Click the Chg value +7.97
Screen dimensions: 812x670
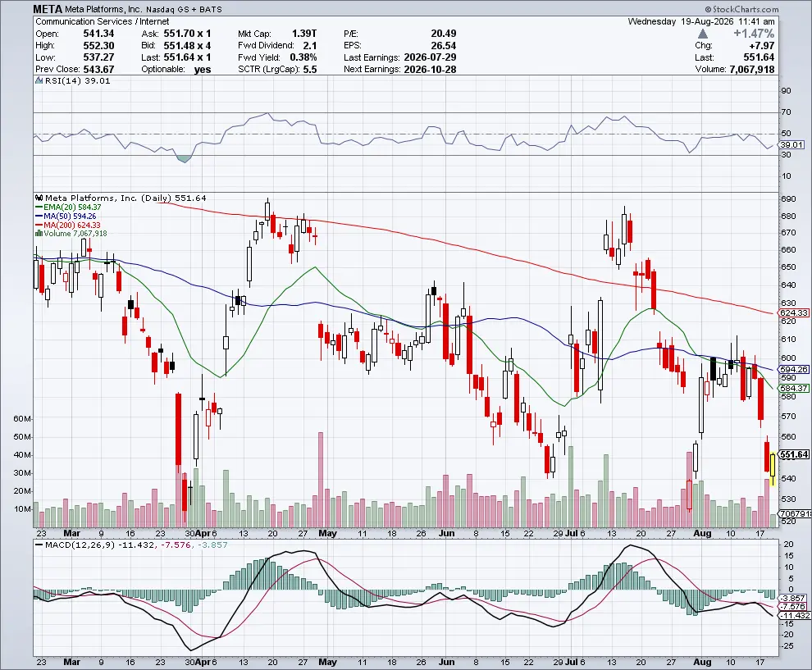coord(762,46)
